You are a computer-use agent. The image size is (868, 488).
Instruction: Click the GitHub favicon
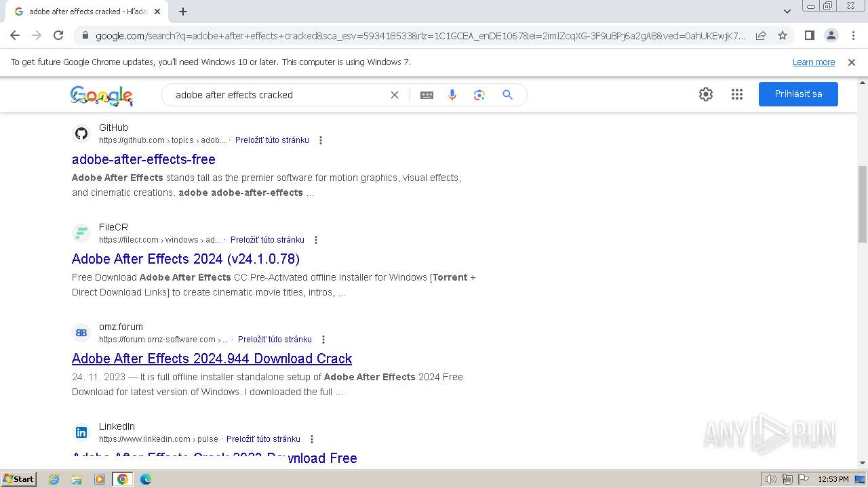pyautogui.click(x=81, y=134)
